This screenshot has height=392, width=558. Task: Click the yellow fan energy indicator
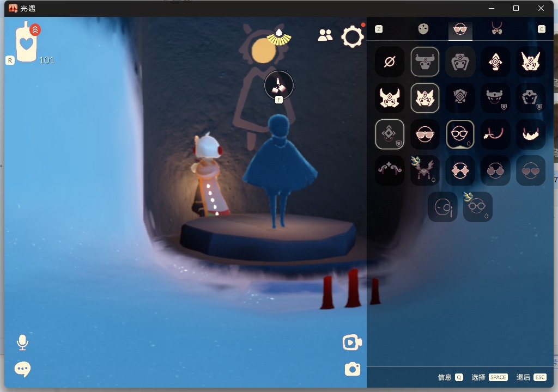(x=279, y=38)
